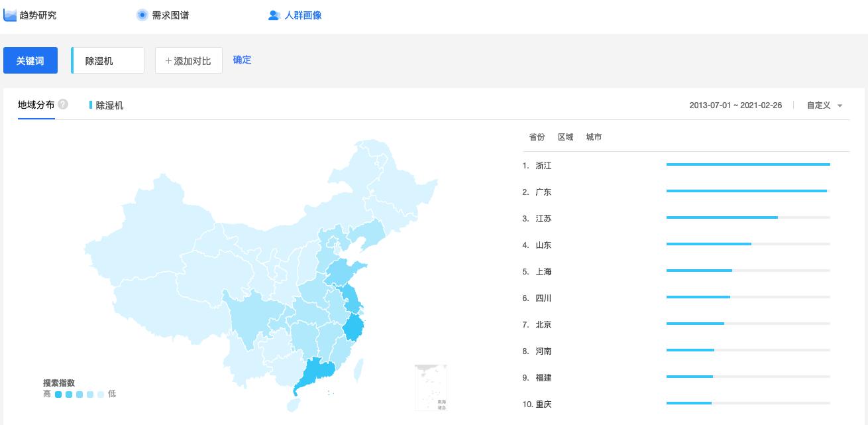868x425 pixels.
Task: Open the help question-mark beside 地域分布
Action: click(x=62, y=104)
